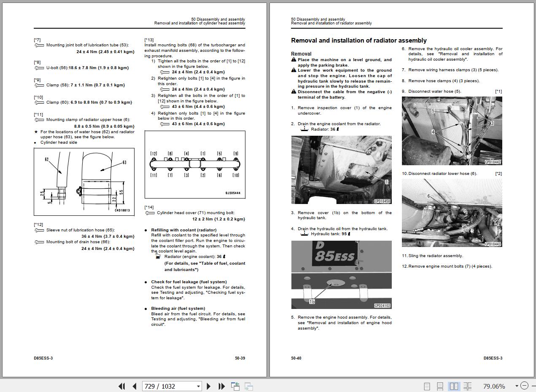The image size is (536, 392).
Task: Open the zoom level dropdown arrow
Action: click(517, 386)
